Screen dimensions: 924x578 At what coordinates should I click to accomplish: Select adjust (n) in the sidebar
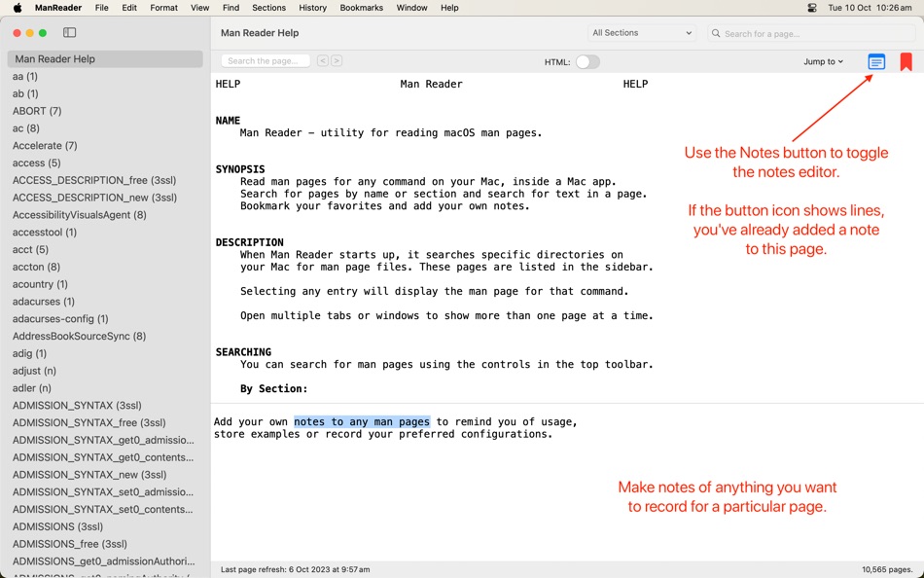coord(105,371)
